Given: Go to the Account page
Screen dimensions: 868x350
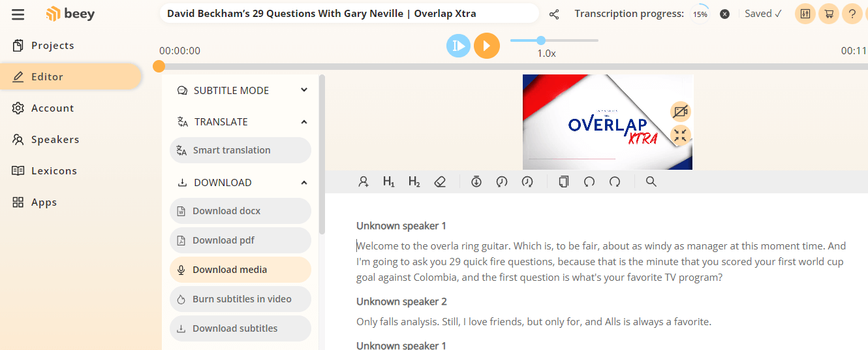Looking at the screenshot, I should pyautogui.click(x=43, y=108).
